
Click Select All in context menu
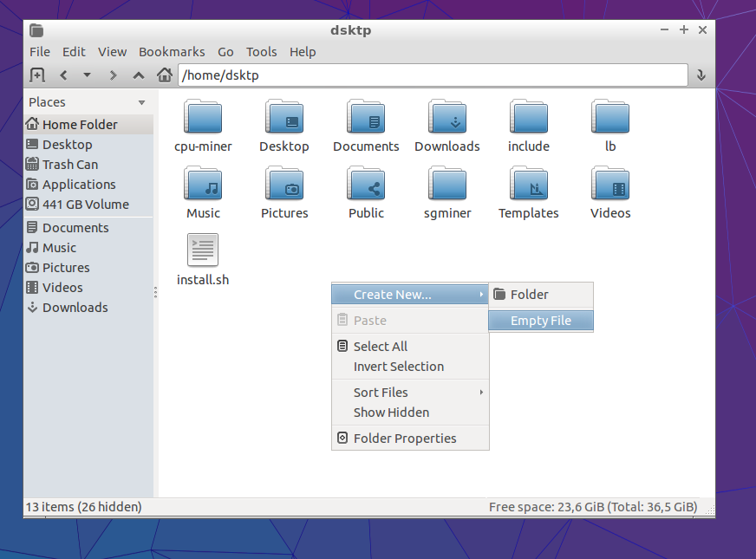tap(381, 347)
